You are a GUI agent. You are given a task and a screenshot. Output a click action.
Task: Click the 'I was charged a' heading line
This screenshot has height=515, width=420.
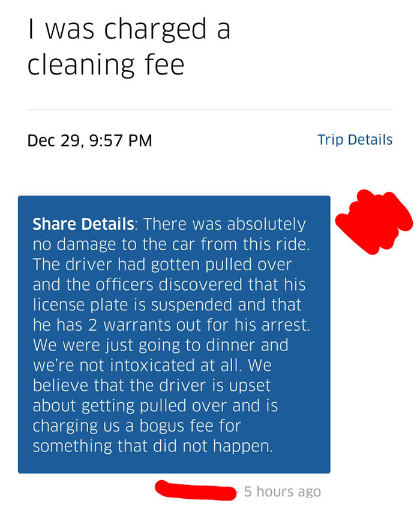coord(129,29)
